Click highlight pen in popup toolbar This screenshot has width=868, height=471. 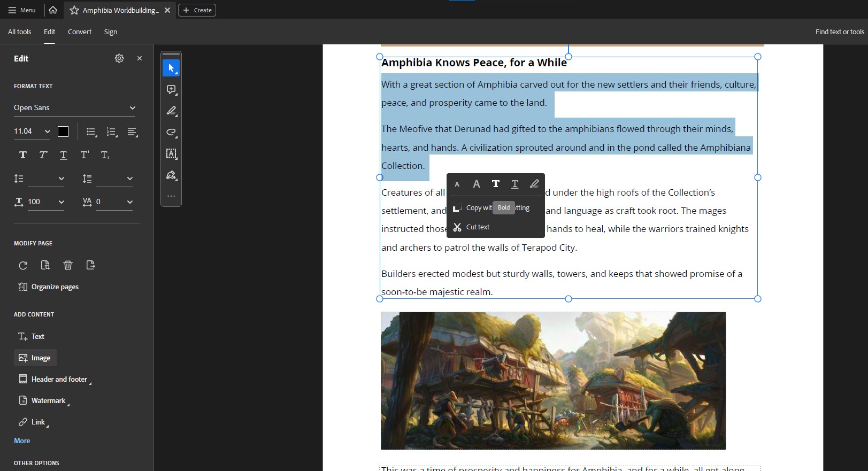[x=534, y=184]
